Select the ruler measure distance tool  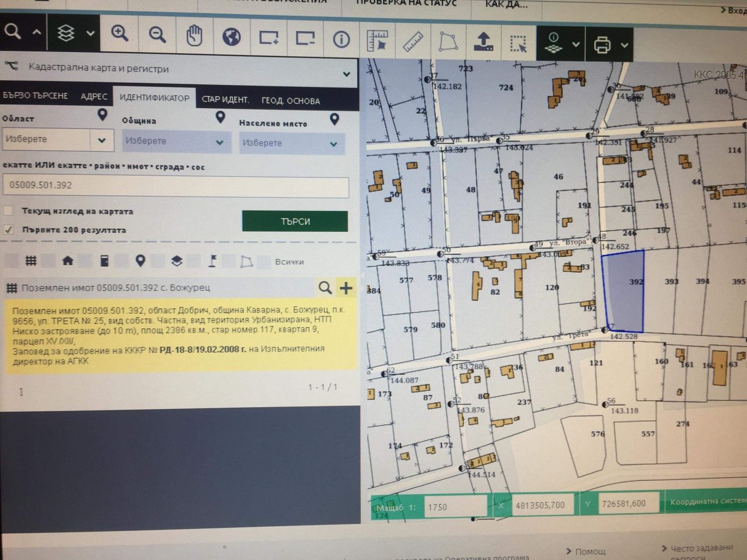pyautogui.click(x=413, y=41)
